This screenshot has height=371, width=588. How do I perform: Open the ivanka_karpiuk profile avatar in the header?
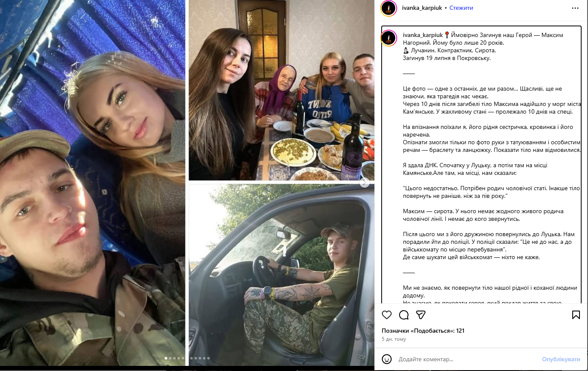coord(388,8)
